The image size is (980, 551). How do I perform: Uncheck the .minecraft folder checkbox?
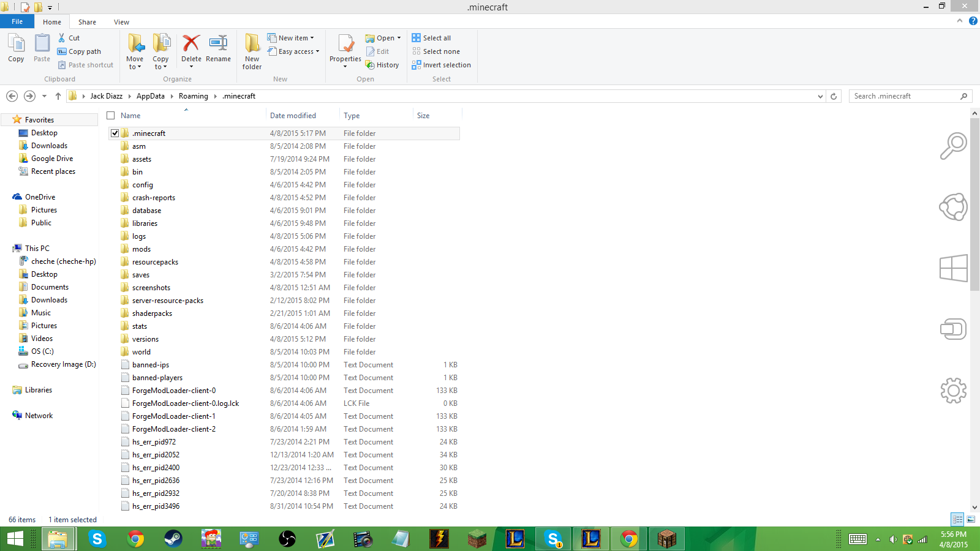(x=115, y=133)
